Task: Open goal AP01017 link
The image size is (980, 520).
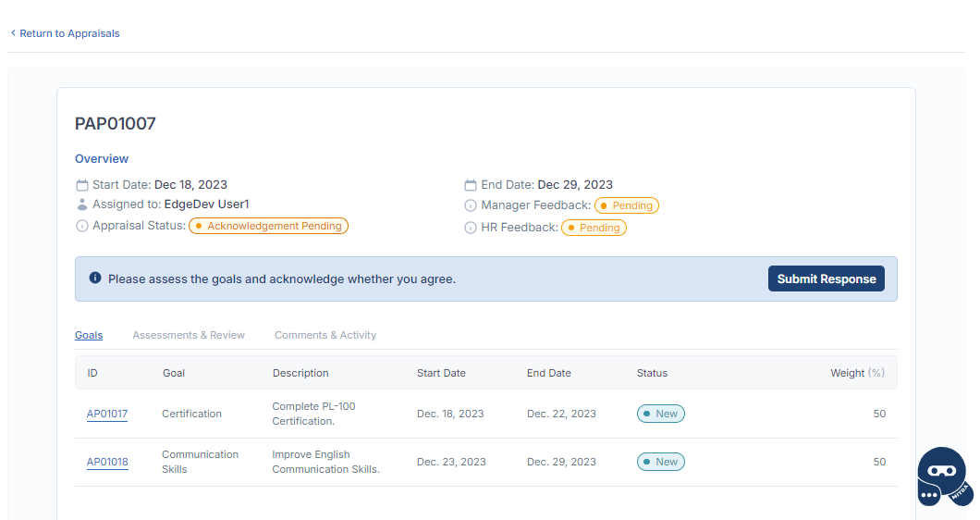Action: click(107, 414)
